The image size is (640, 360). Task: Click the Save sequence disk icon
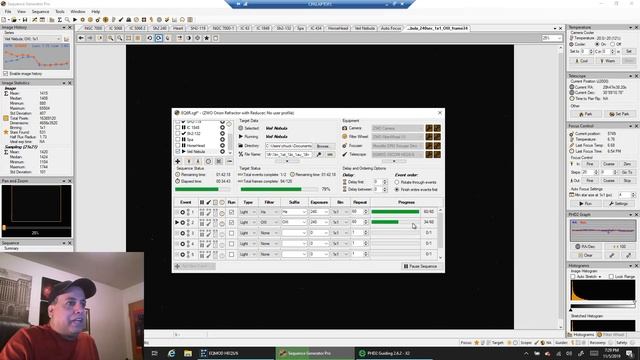click(25, 20)
